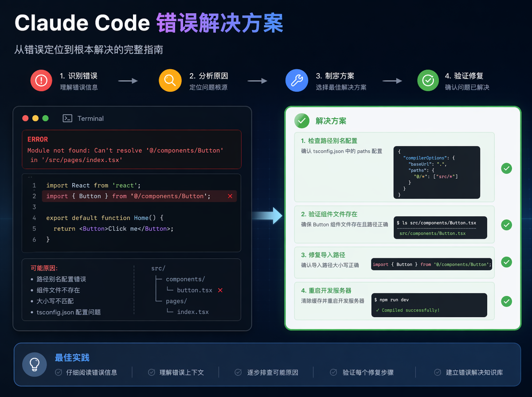
Task: Click green check for 重启开发服务器
Action: point(506,301)
